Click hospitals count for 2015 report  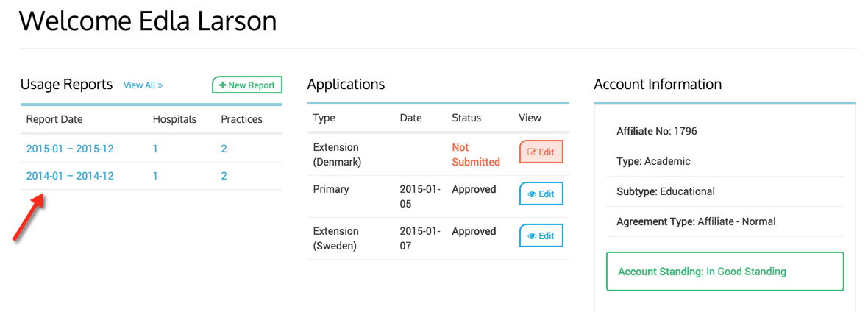point(155,149)
